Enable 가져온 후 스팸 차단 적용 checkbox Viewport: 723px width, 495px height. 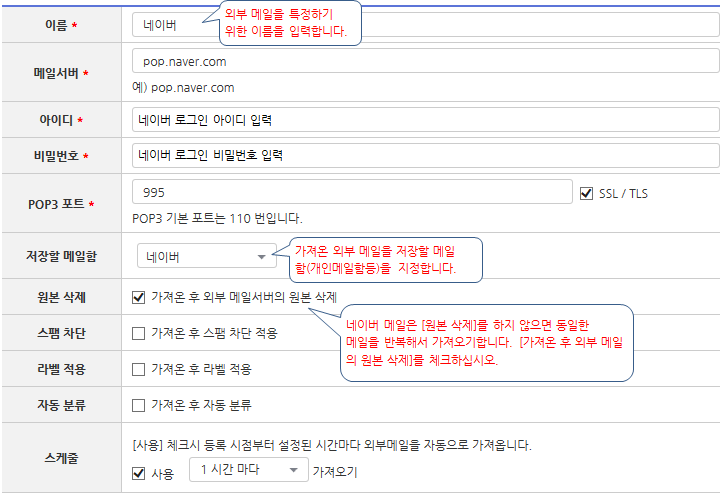click(139, 333)
